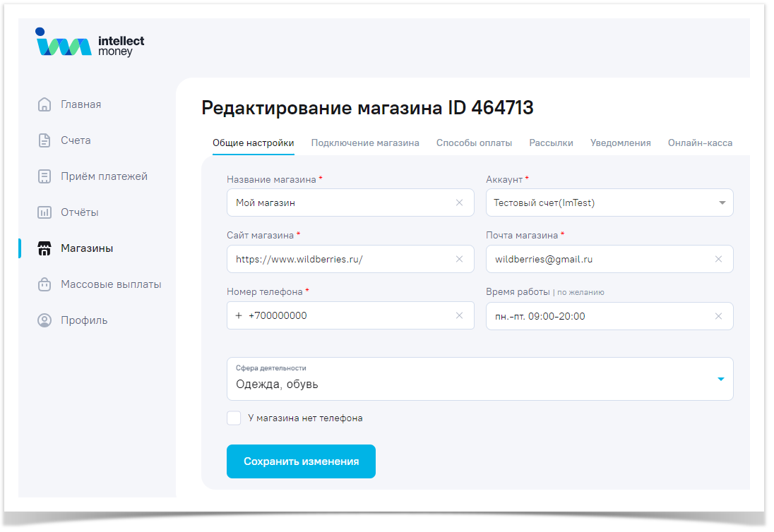The image size is (774, 532).
Task: Open the Сфера деятельности dropdown
Action: coord(720,379)
